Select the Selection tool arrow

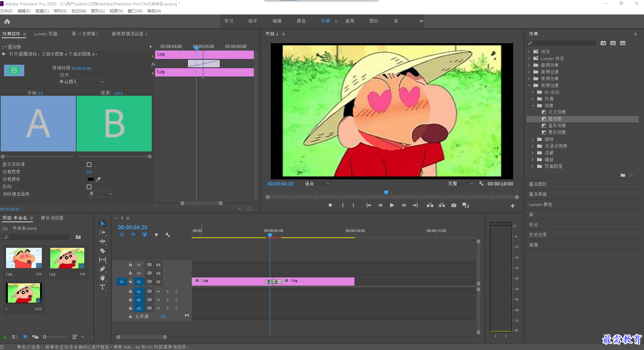[103, 223]
